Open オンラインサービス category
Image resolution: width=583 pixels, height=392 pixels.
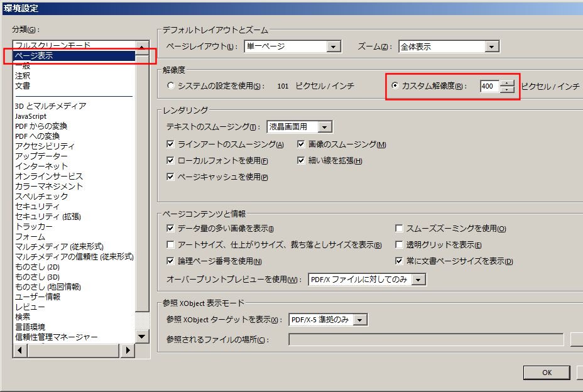click(49, 177)
